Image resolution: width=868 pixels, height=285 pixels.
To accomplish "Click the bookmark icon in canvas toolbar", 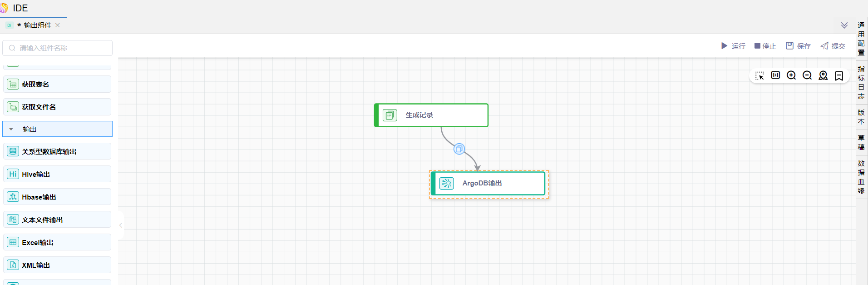I will [x=839, y=75].
